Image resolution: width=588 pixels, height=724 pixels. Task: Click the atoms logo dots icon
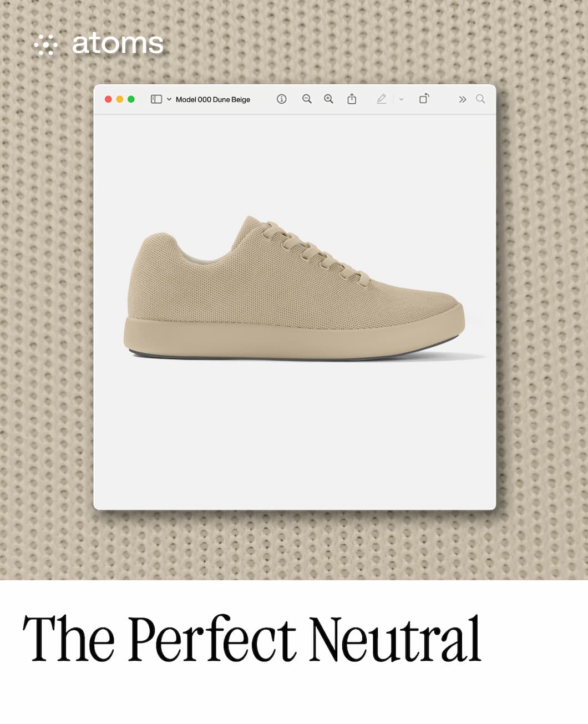coord(46,44)
